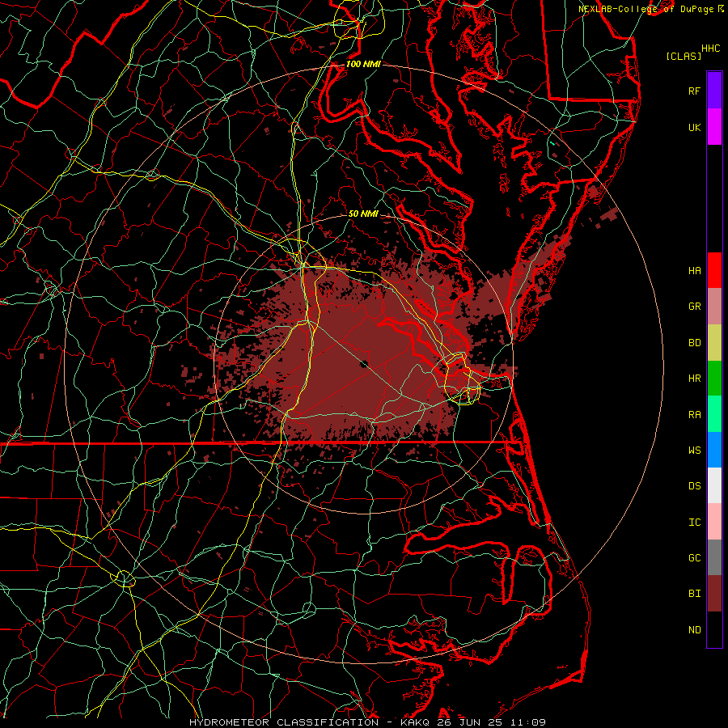Click the ND legend label
This screenshot has width=728, height=728.
(695, 630)
